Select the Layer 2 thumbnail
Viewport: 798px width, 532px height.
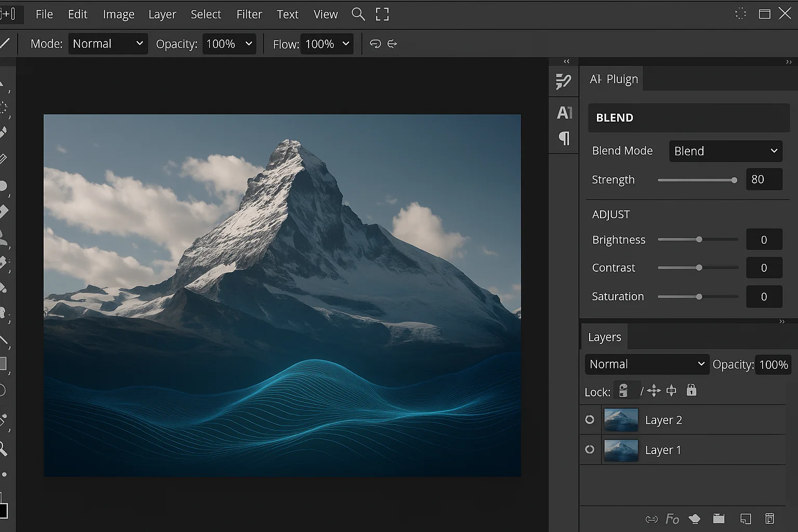(621, 420)
